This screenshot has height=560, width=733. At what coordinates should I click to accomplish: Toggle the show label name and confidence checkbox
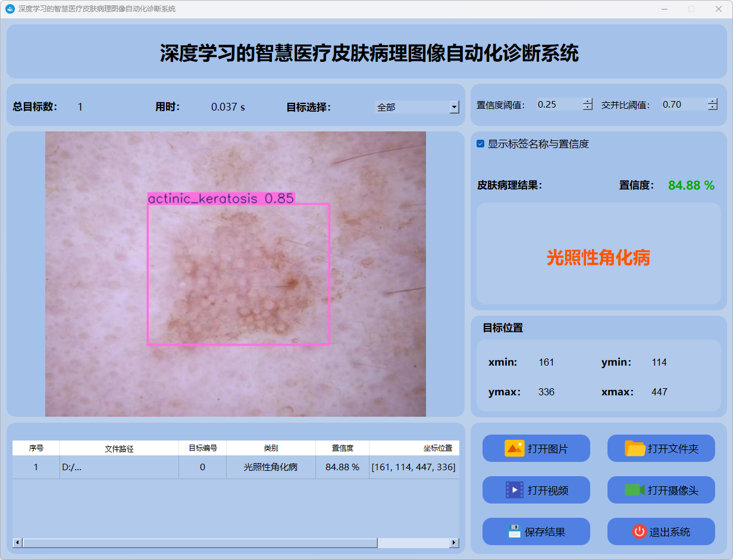click(x=481, y=144)
